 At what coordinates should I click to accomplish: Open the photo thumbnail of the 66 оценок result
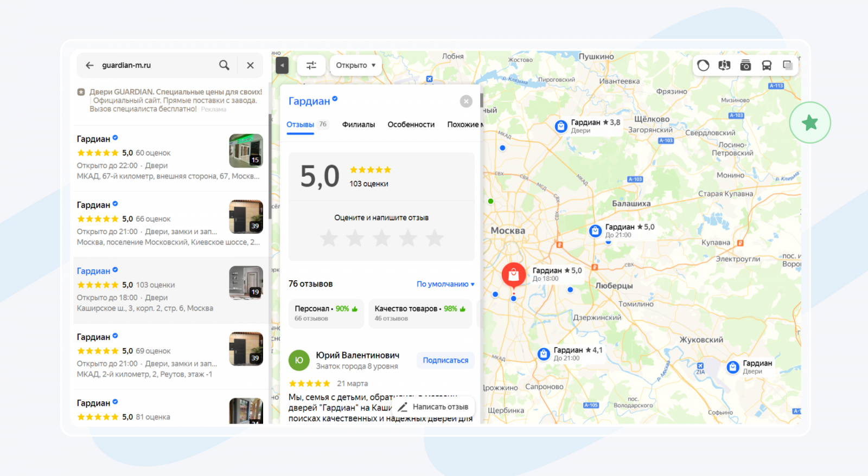pos(246,217)
